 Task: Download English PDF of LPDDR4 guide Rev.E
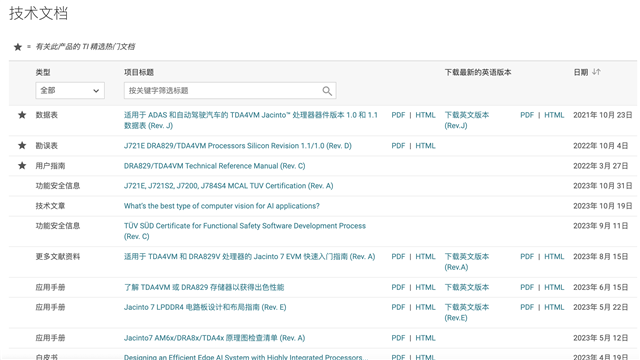[527, 307]
